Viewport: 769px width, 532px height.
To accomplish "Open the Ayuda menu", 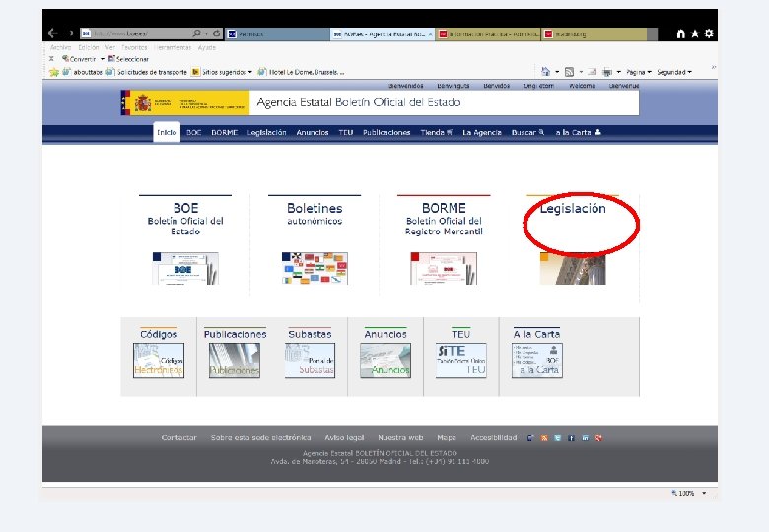I will (x=207, y=47).
